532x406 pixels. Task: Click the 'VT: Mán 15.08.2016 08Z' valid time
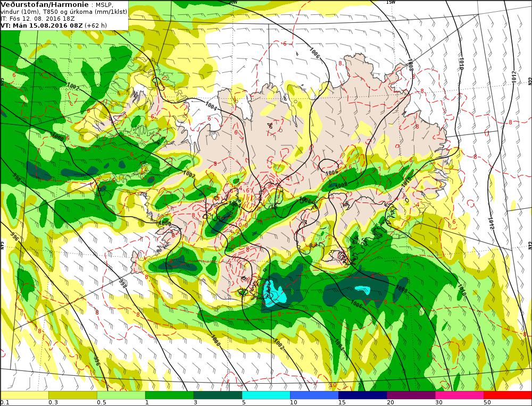[x=41, y=26]
